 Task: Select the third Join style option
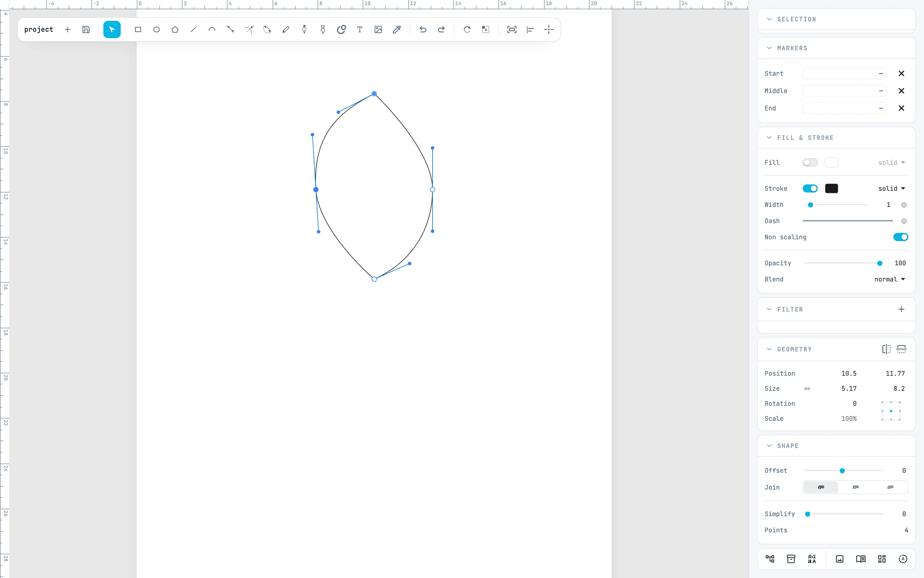[891, 487]
